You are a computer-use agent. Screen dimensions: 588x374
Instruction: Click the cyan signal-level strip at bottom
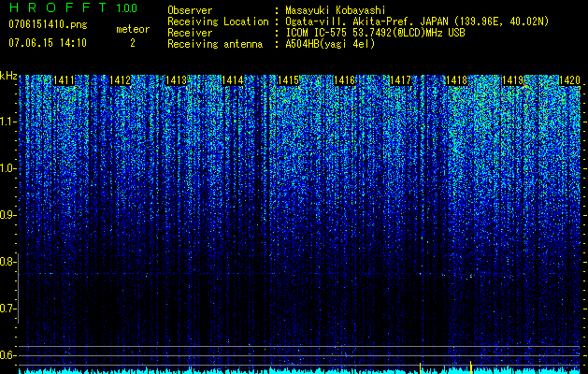point(300,371)
